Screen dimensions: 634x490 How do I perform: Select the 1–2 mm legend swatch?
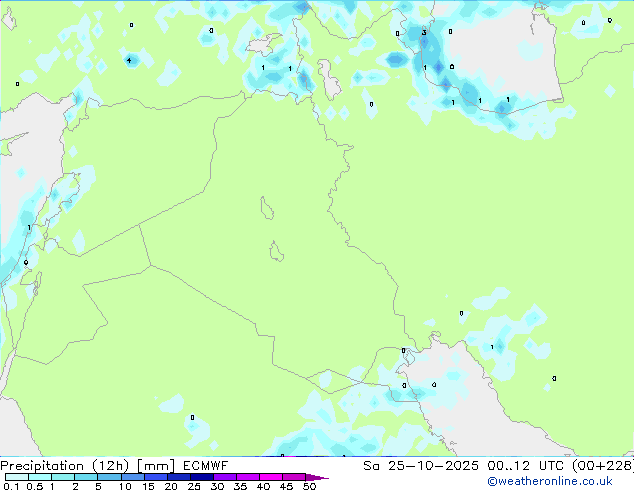(63, 477)
